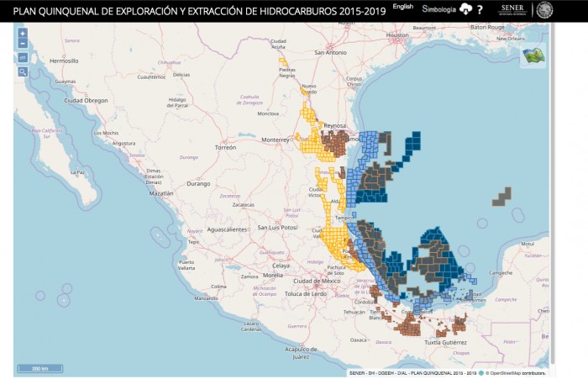Zoom out of the map
588x379 pixels.
click(x=23, y=44)
